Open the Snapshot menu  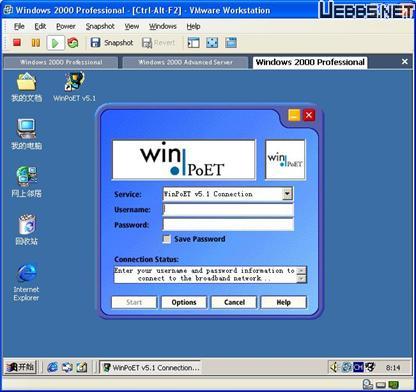[100, 26]
